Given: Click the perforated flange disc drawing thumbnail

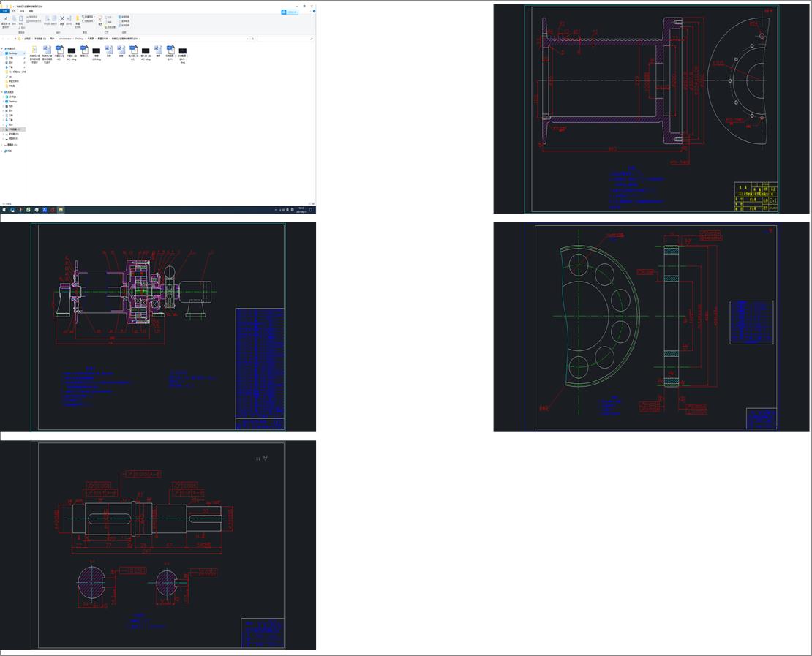Looking at the screenshot, I should pos(652,327).
